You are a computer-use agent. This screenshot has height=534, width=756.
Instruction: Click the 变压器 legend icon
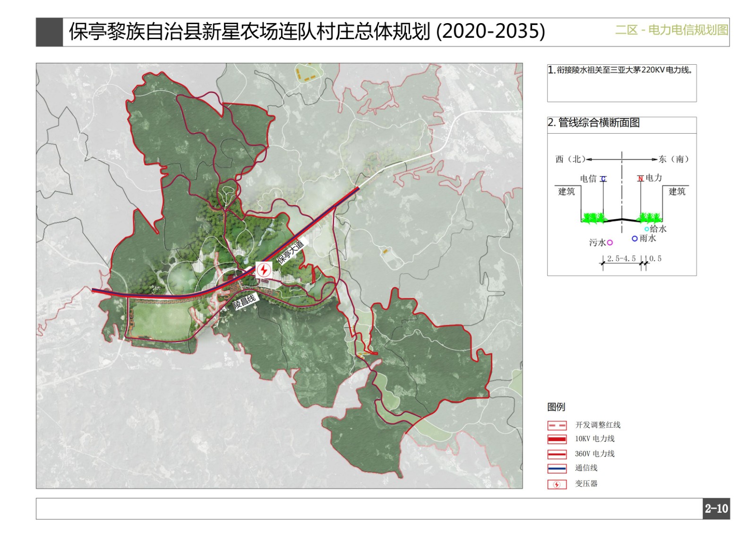(x=557, y=484)
